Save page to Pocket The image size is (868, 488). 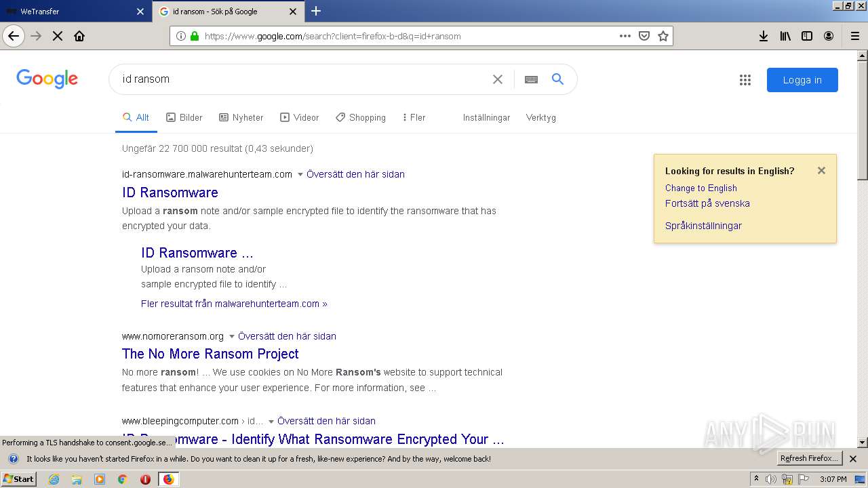(644, 36)
